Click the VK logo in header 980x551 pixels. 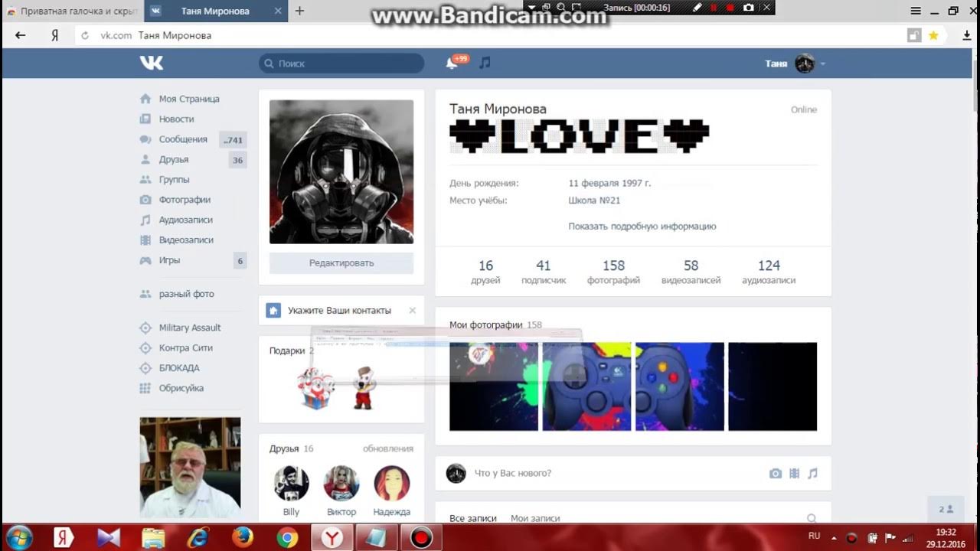tap(152, 64)
